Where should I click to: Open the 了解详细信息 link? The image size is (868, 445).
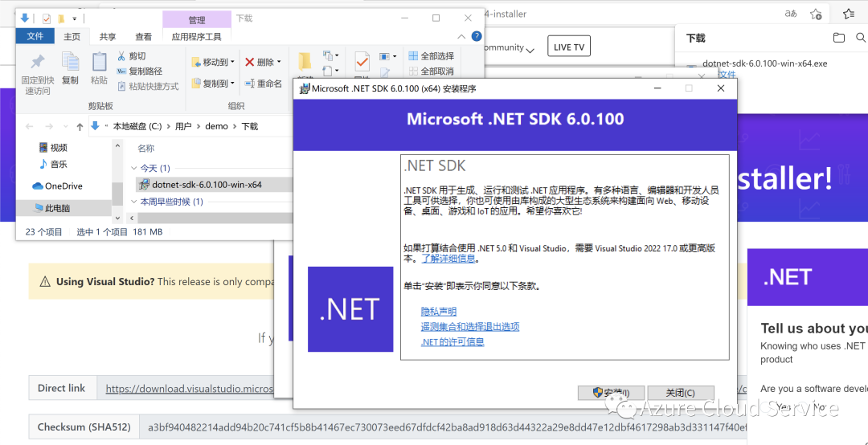[448, 259]
